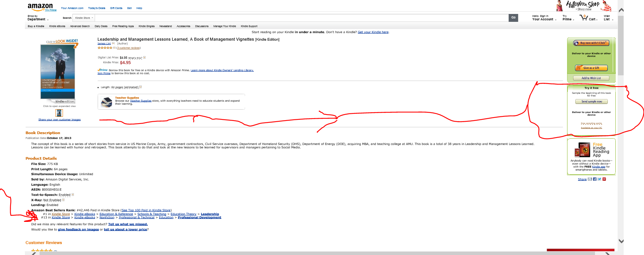This screenshot has width=644, height=255.
Task: Open See Top 100 Paid link
Action: point(146,210)
